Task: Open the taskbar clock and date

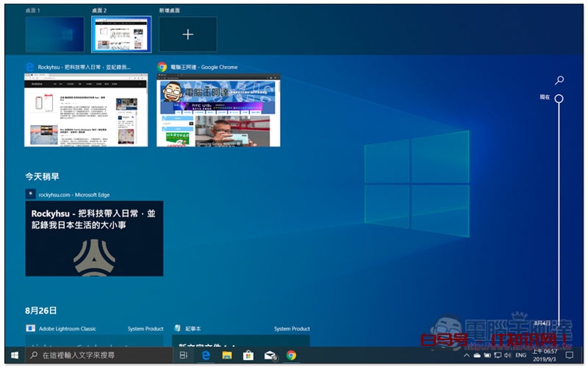Action: [545, 355]
